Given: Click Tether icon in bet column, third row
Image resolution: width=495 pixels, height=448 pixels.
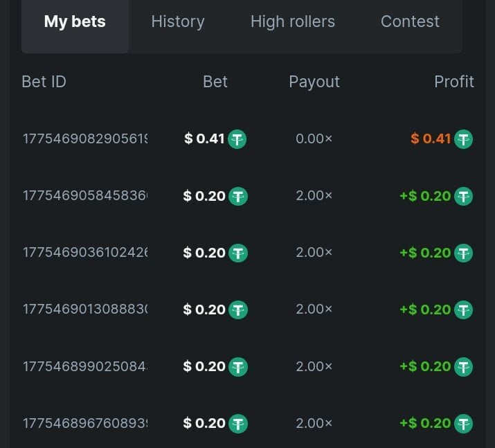Looking at the screenshot, I should (237, 253).
